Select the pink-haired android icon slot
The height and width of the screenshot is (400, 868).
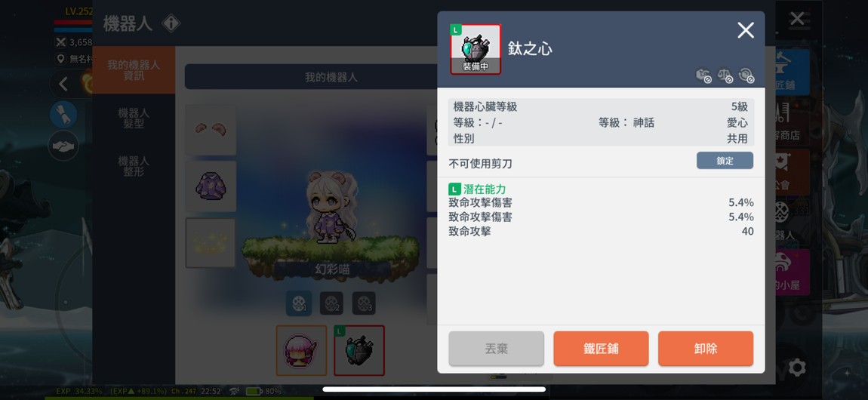tap(302, 350)
